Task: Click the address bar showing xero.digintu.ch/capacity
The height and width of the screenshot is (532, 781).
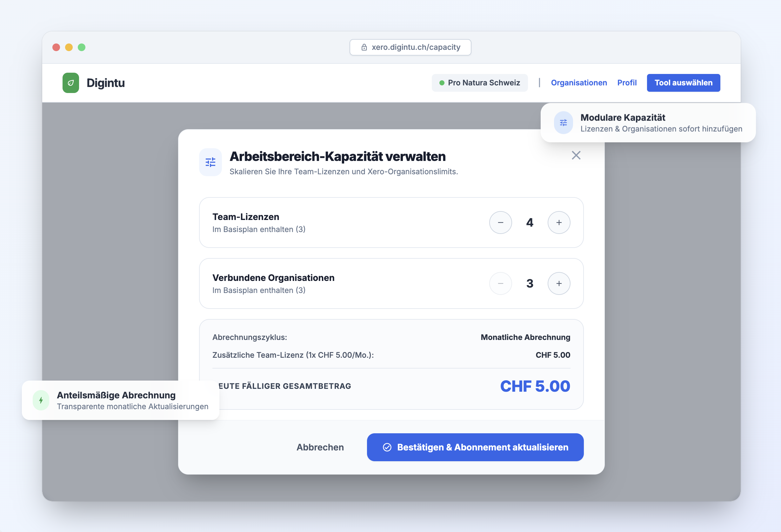Action: pos(410,47)
